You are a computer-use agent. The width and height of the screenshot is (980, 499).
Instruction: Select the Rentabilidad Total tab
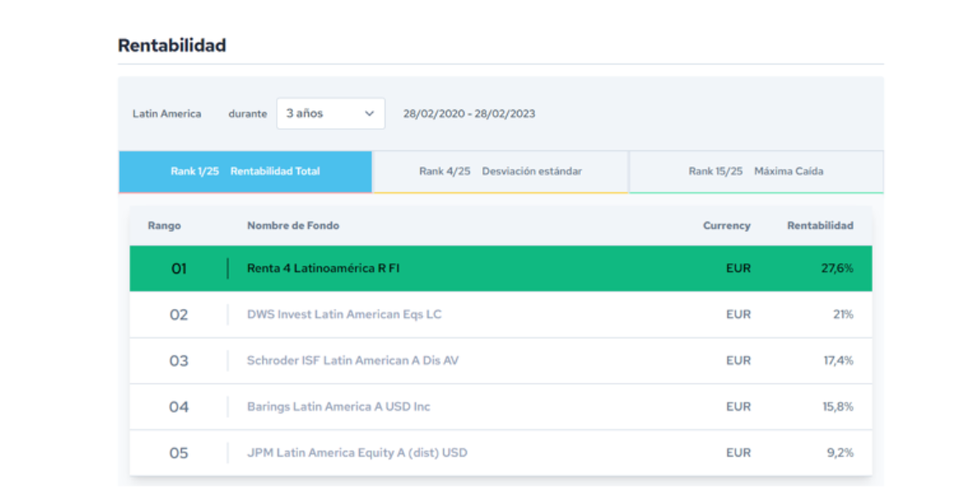(x=245, y=171)
